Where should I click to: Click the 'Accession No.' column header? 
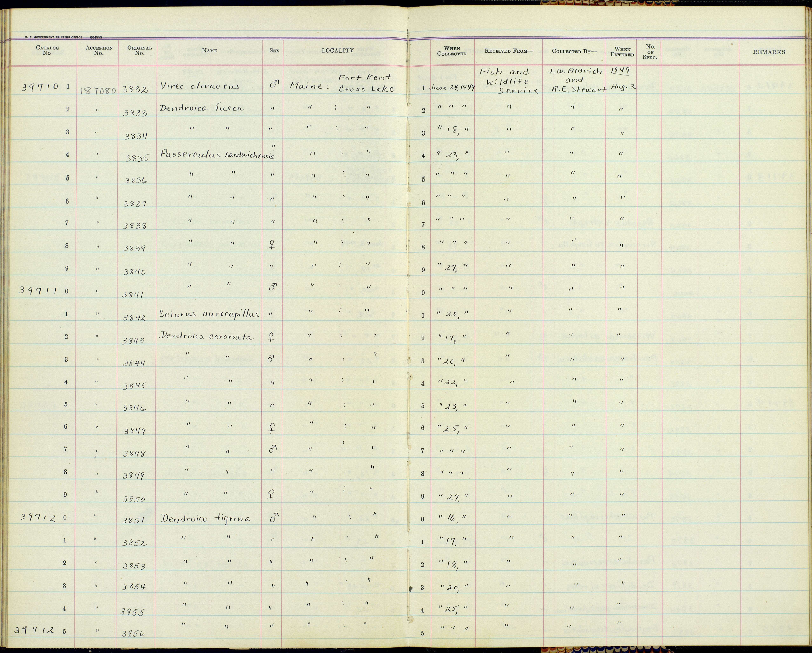tap(99, 51)
